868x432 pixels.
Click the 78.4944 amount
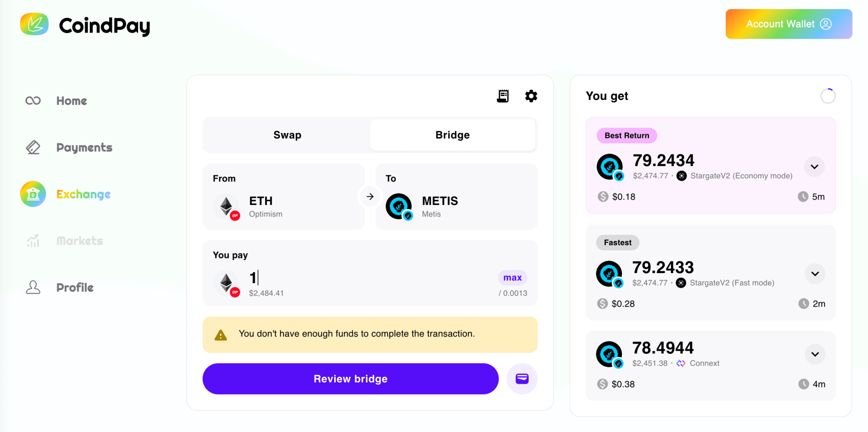click(x=663, y=348)
